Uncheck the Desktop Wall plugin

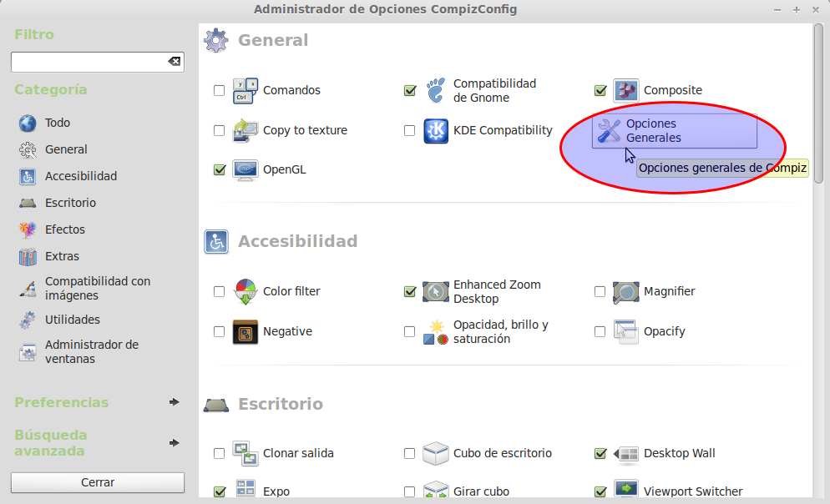coord(600,453)
